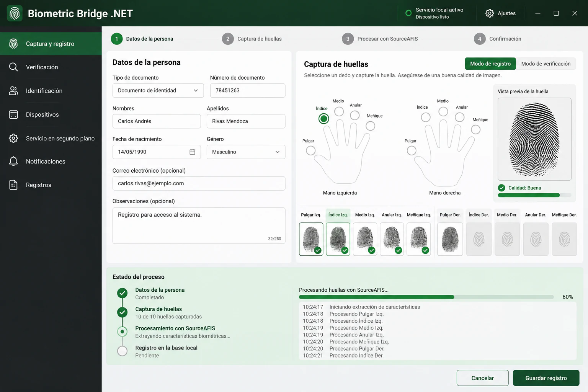Select Meñique Izq. fingerprint thumbnail
Screen dimensions: 588x392
coord(419,239)
